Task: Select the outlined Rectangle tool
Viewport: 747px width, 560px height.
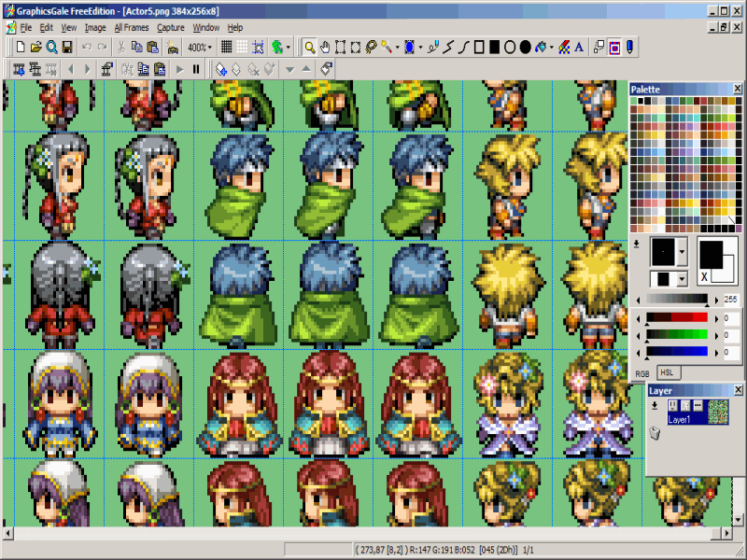Action: (479, 48)
